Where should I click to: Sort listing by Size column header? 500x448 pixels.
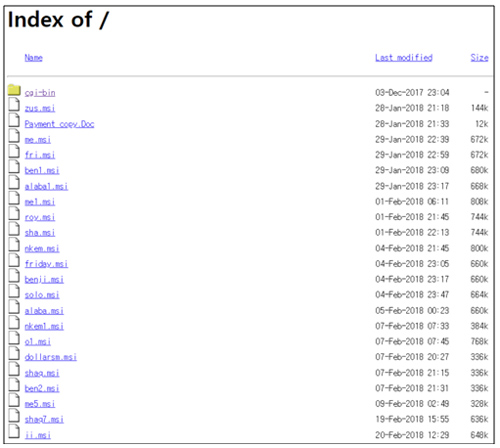click(x=479, y=58)
